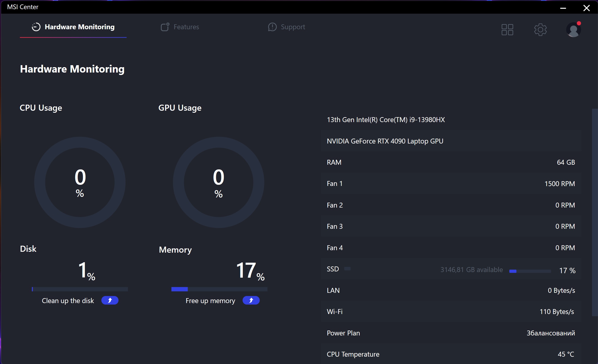Switch to the Features tab

coord(186,27)
